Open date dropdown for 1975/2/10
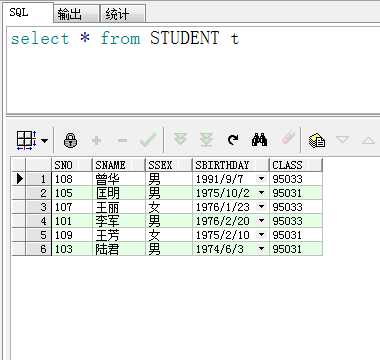Viewport: 380px width, 360px height. 262,235
